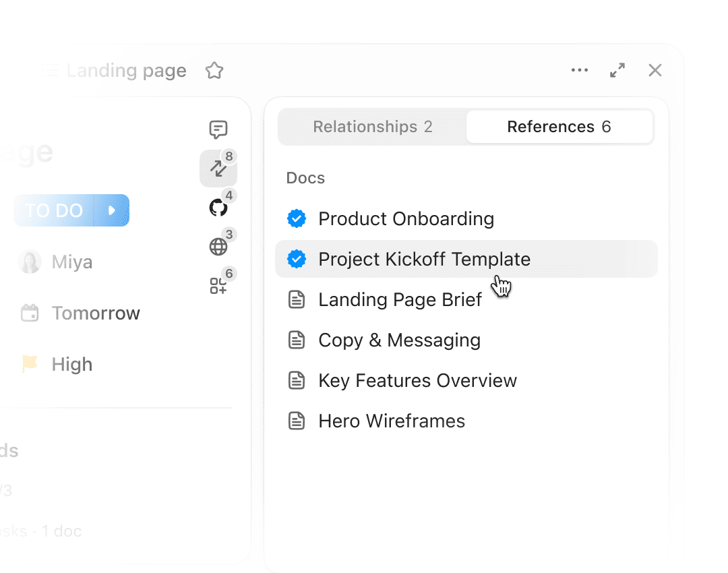Open the globe links icon with badge 3
Screen dimensions: 728x573
click(218, 247)
